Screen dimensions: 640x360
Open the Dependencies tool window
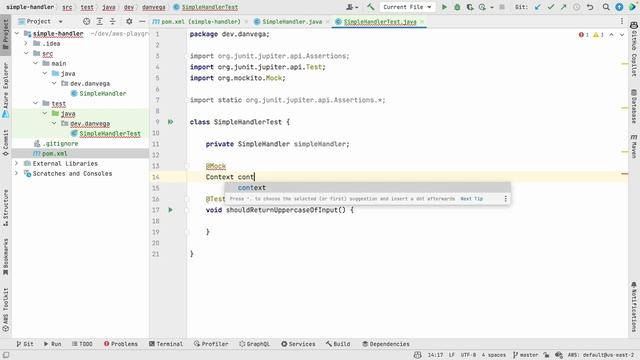[386, 344]
